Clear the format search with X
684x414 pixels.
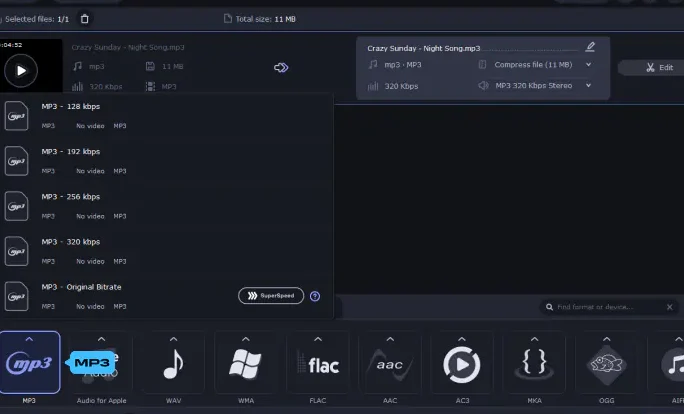point(670,307)
